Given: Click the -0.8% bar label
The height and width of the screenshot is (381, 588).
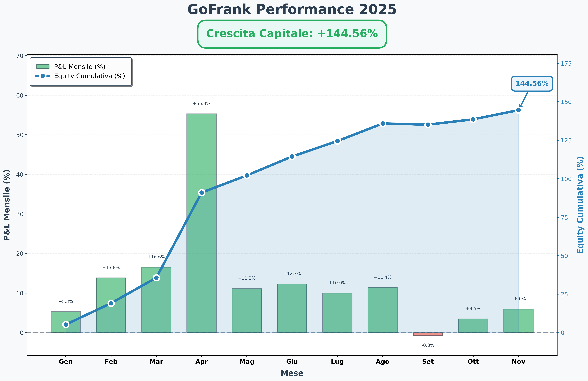Looking at the screenshot, I should point(428,345).
